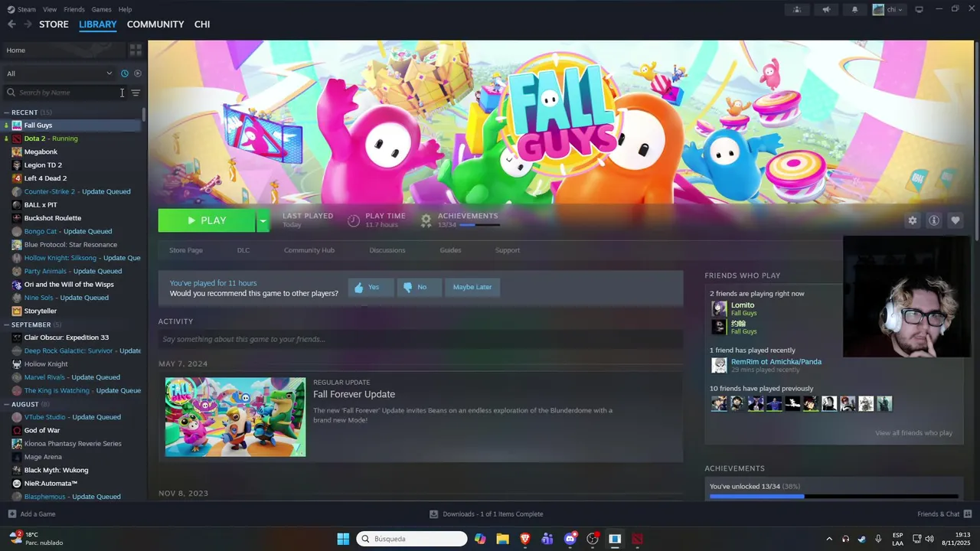Collapse the AUGUST games section
This screenshot has width=980, height=551.
tap(7, 404)
